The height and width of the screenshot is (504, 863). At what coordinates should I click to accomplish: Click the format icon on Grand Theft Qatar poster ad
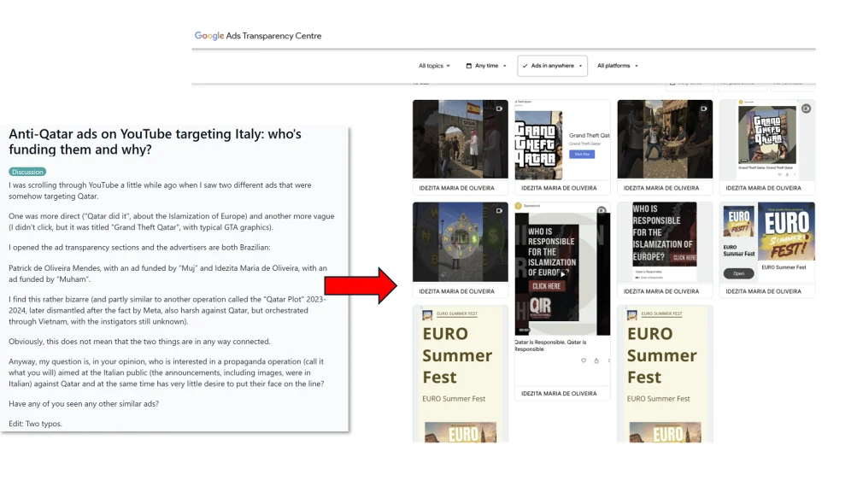pos(806,108)
